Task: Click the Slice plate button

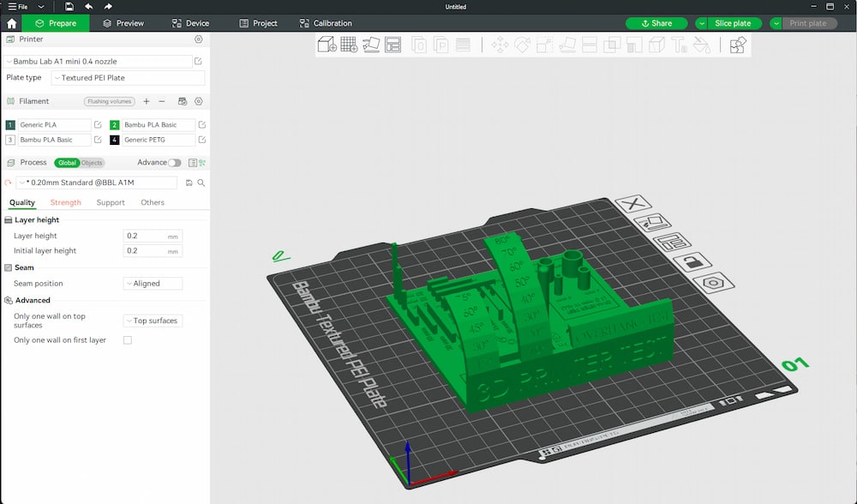Action: tap(734, 23)
